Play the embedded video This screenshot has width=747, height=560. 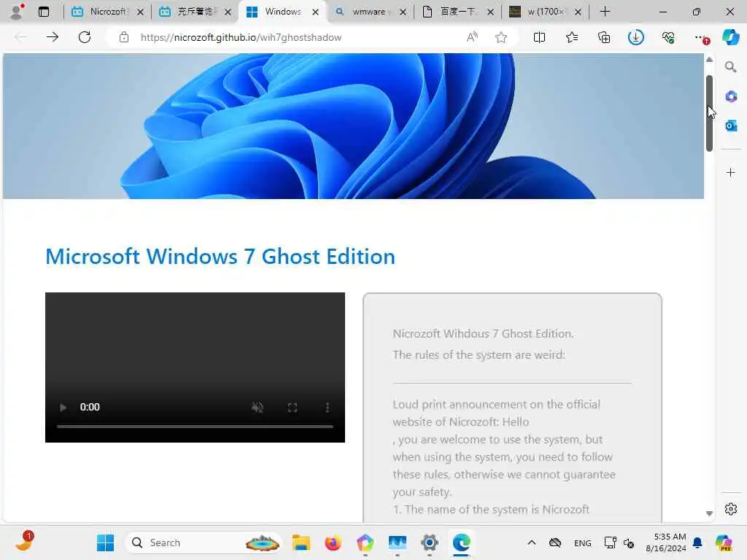[63, 407]
